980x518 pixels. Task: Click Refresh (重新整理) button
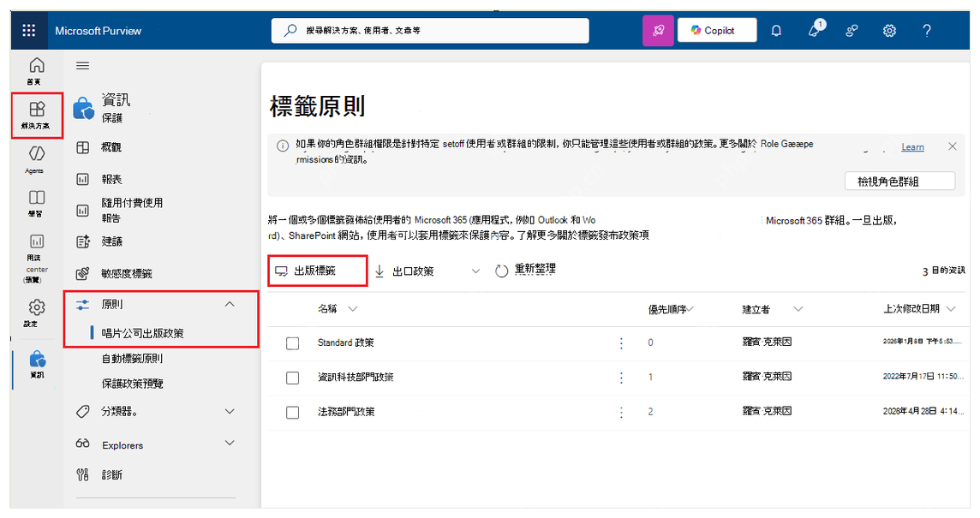(526, 270)
